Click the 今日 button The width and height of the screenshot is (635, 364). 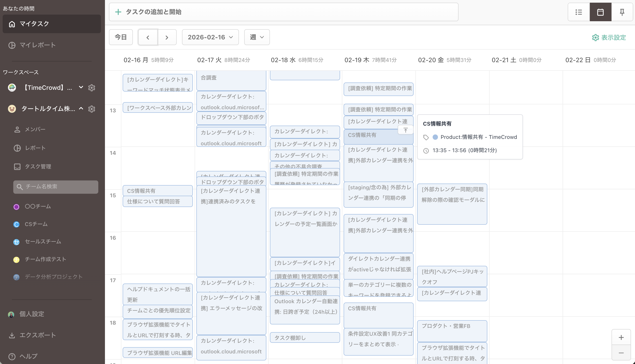[x=121, y=37]
